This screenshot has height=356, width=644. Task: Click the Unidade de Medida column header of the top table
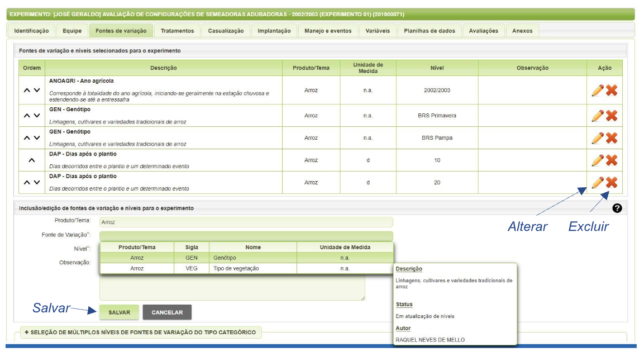pos(368,68)
